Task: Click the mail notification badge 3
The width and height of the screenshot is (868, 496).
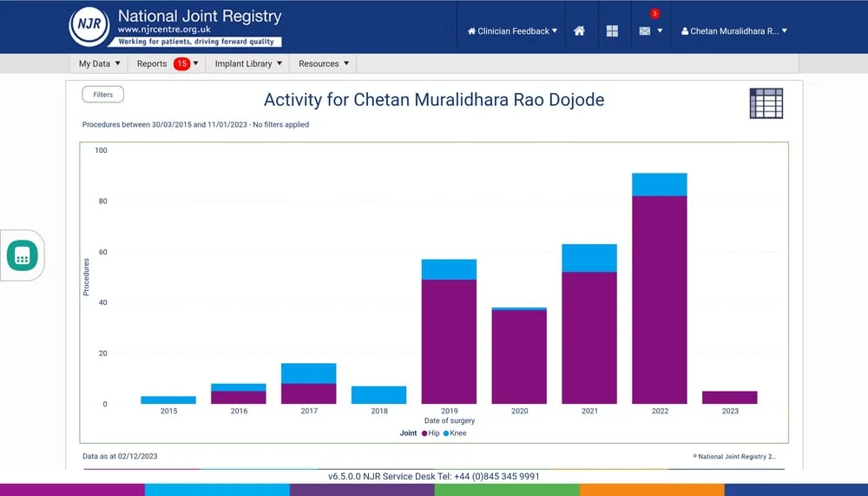Action: pos(654,13)
